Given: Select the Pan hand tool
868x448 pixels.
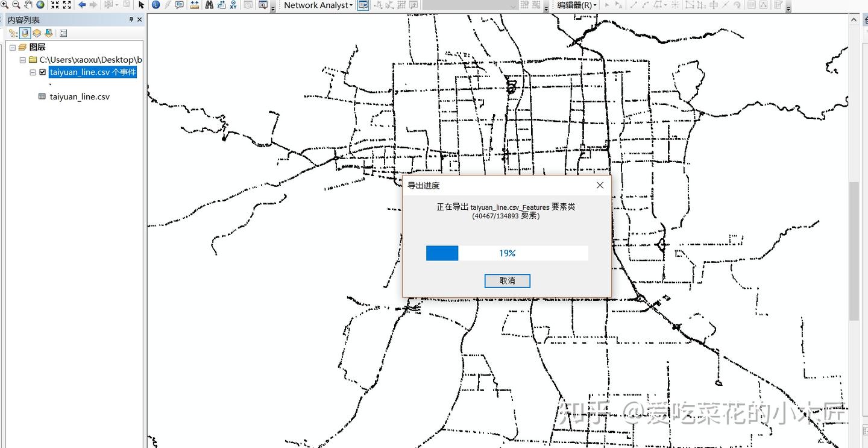Looking at the screenshot, I should [x=28, y=5].
